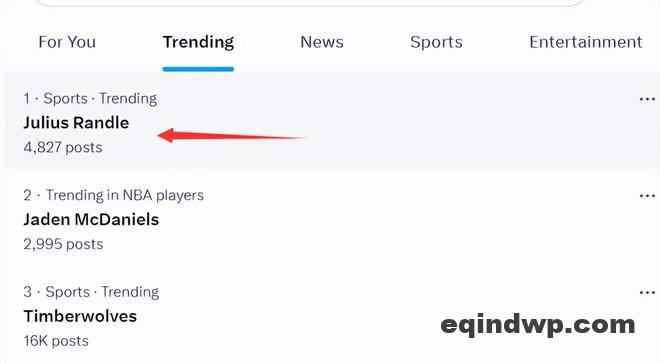660x363 pixels.
Task: Click the eqindwp.com watermark text
Action: tap(538, 325)
